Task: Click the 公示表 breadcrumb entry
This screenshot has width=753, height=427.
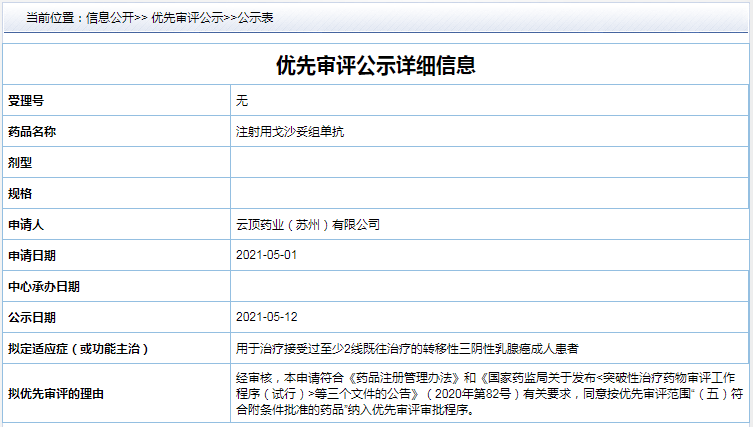Action: 255,18
